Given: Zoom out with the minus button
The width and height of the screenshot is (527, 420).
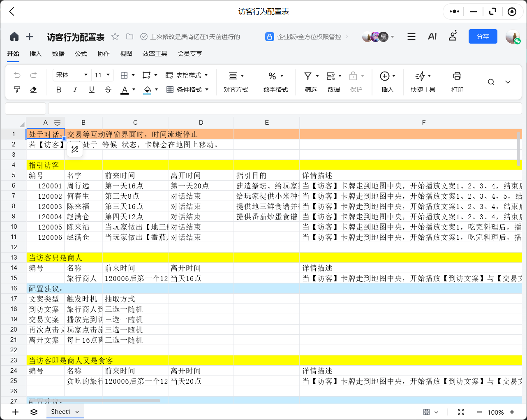Looking at the screenshot, I should [x=479, y=412].
